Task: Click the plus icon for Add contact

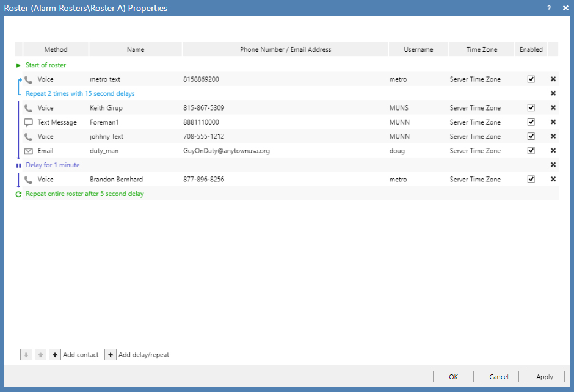Action: coord(55,355)
